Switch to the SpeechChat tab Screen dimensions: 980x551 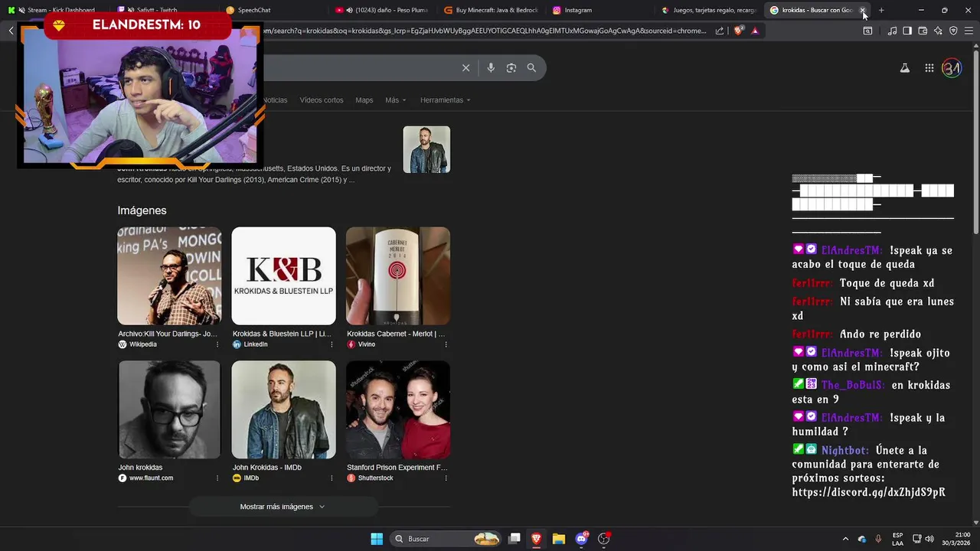272,10
